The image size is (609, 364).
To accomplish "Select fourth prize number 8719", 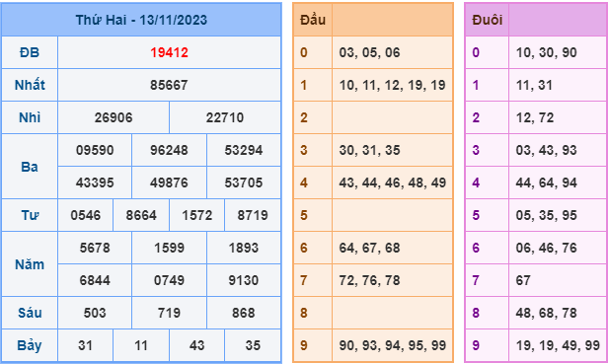I will click(253, 215).
